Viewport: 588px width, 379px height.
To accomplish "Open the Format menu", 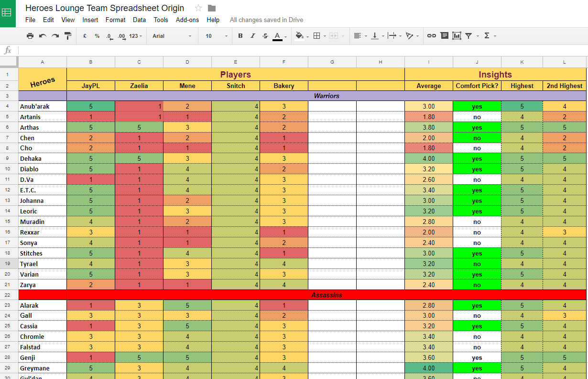I will (x=116, y=20).
